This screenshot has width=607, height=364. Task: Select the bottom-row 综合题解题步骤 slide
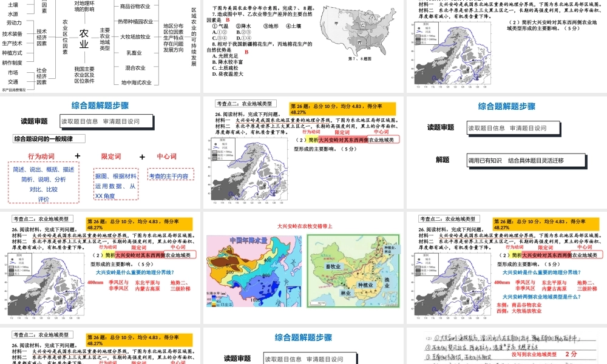(303, 346)
